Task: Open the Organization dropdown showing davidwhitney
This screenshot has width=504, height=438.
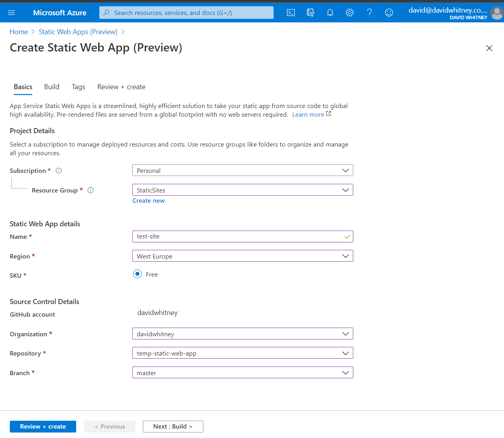Action: 243,334
